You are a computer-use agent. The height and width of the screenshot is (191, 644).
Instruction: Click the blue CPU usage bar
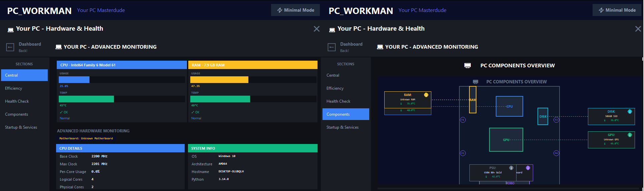click(74, 80)
